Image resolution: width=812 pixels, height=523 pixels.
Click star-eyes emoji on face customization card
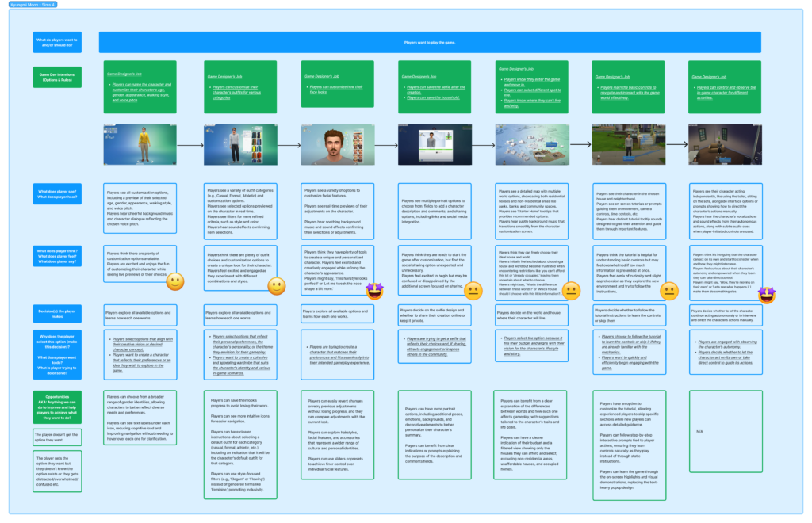(x=374, y=291)
